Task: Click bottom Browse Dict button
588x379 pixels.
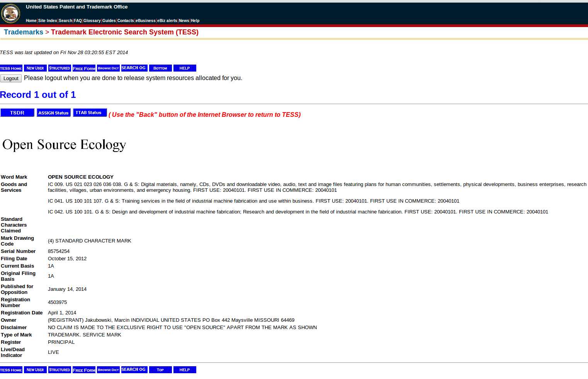Action: [x=108, y=370]
